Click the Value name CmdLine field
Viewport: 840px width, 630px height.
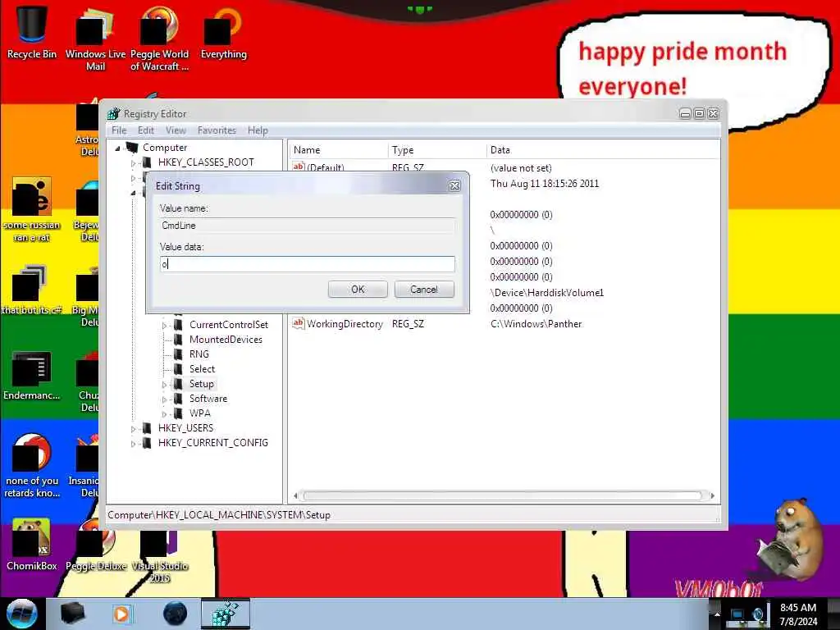(307, 226)
